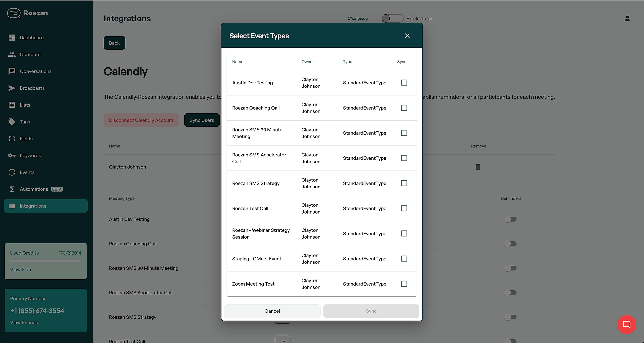This screenshot has height=343, width=644.
Task: Click the Roezan logo icon
Action: pyautogui.click(x=14, y=13)
